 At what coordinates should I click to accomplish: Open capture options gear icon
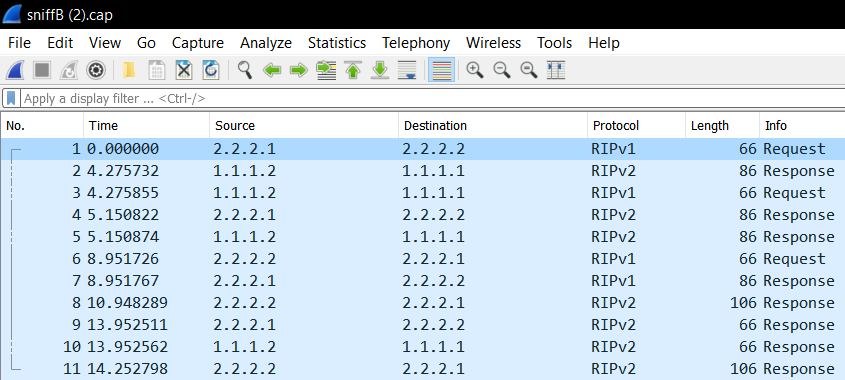coord(96,70)
